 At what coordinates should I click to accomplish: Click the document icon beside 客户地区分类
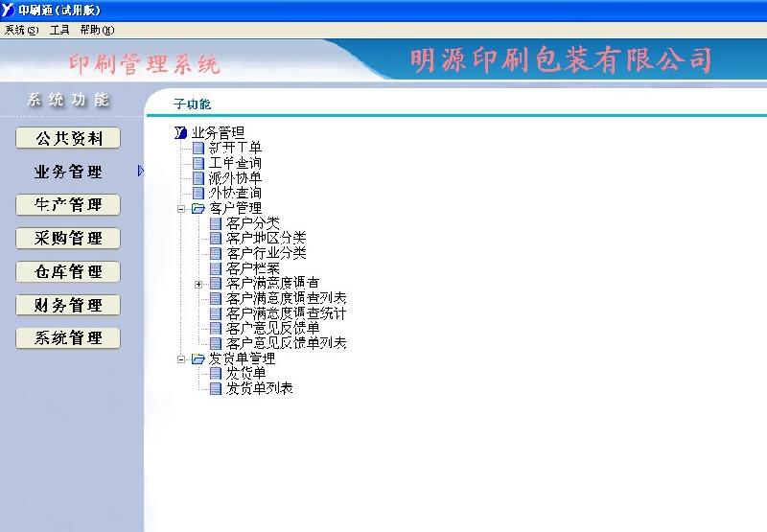[216, 238]
